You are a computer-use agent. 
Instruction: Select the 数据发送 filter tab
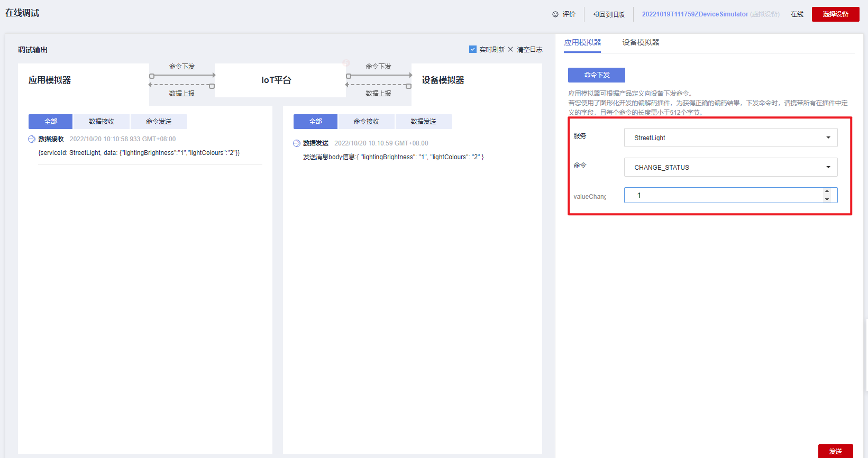[424, 122]
